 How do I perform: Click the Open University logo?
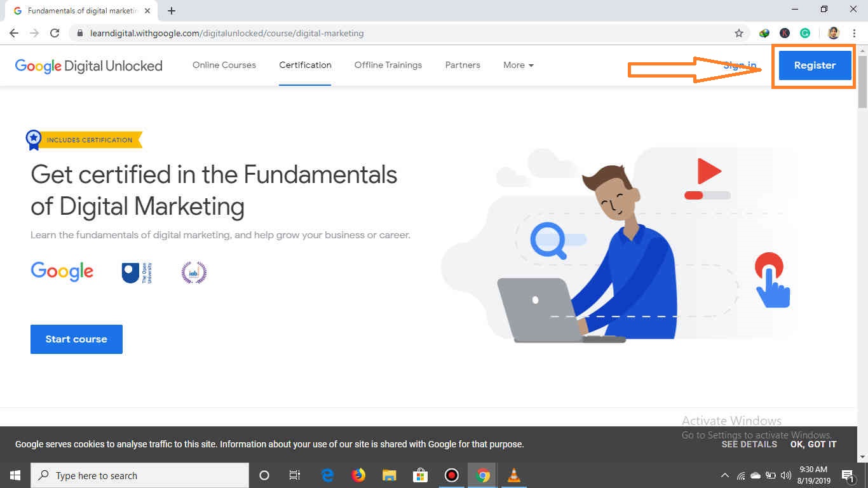(137, 273)
